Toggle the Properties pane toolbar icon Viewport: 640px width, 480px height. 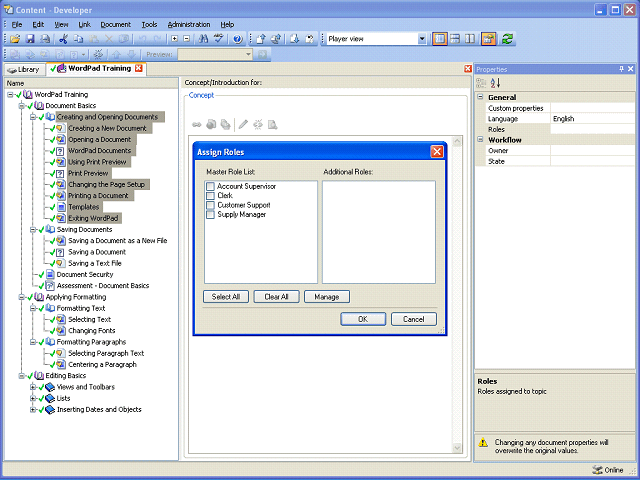[x=488, y=39]
